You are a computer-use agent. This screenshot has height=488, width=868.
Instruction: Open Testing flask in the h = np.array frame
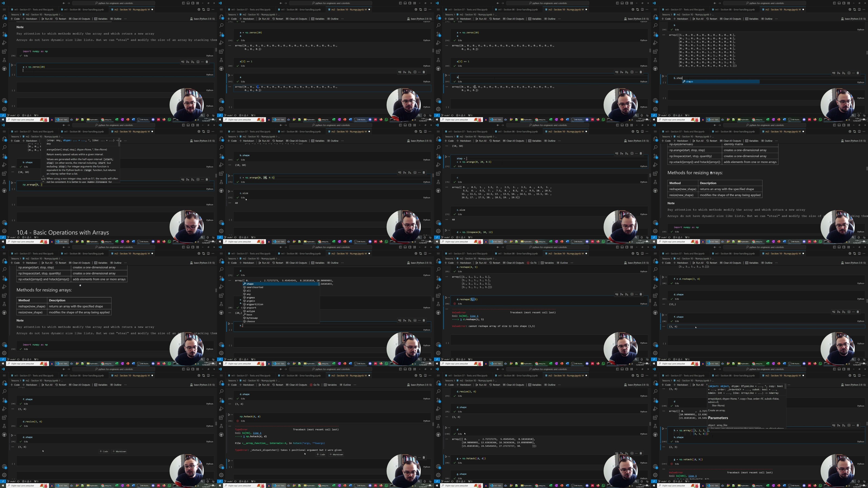655,426
